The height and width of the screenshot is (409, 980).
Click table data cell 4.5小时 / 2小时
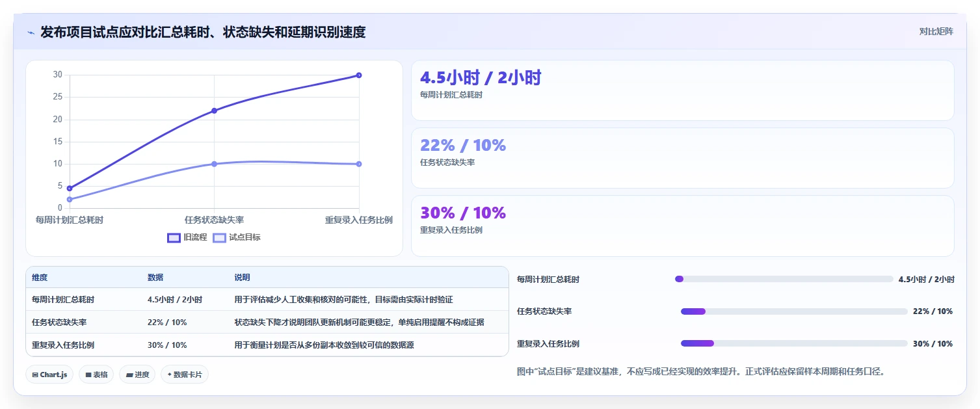click(x=175, y=300)
